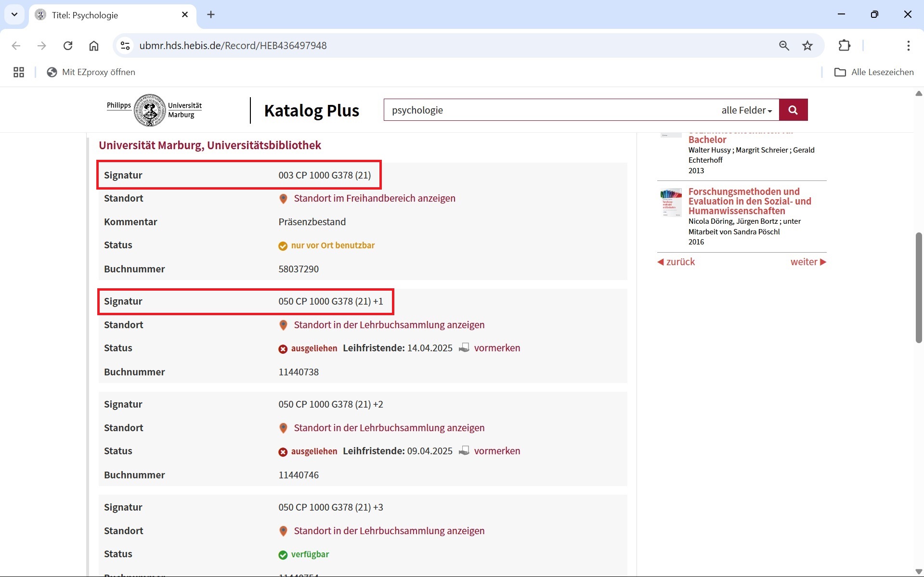The image size is (924, 577).
Task: Open the Chrome three-dot menu
Action: [x=908, y=46]
